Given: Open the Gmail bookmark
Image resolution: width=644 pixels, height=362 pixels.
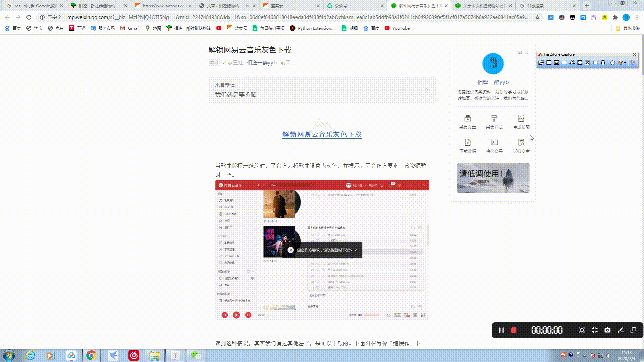Looking at the screenshot, I should tap(130, 28).
